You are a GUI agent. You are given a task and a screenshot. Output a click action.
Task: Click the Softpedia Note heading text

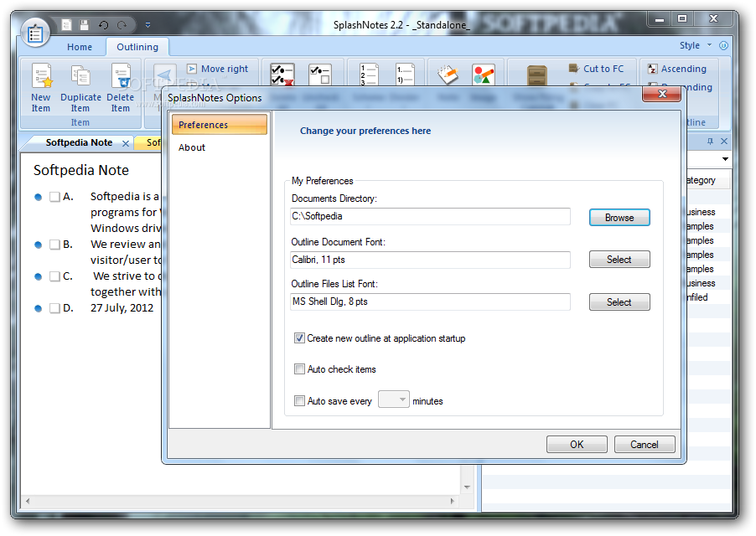[x=81, y=170]
